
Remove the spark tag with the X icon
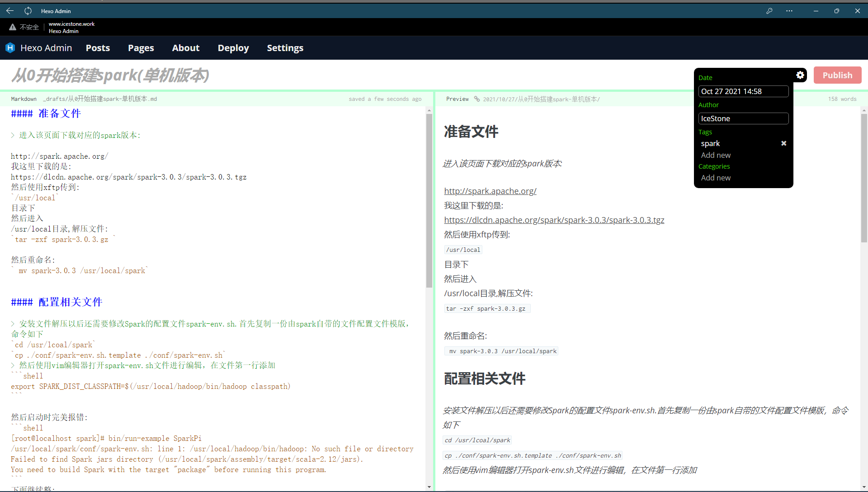coord(784,143)
